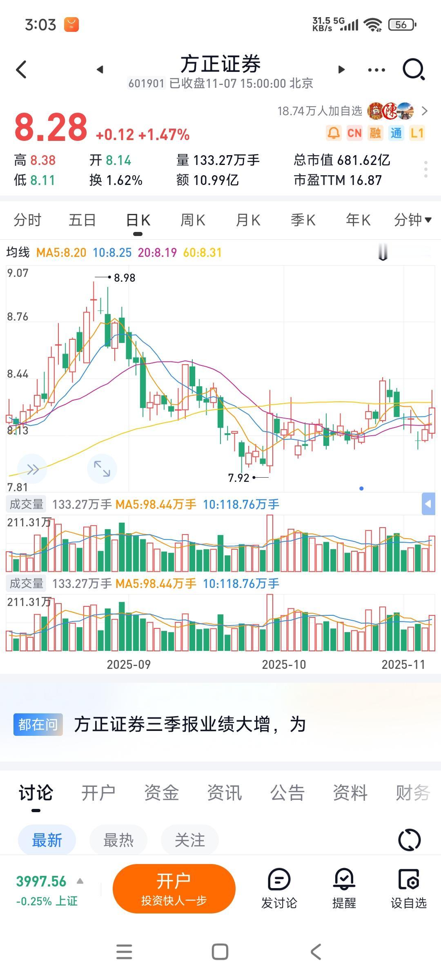The image size is (441, 980).
Task: Tap the L1 quote level badge
Action: (417, 133)
